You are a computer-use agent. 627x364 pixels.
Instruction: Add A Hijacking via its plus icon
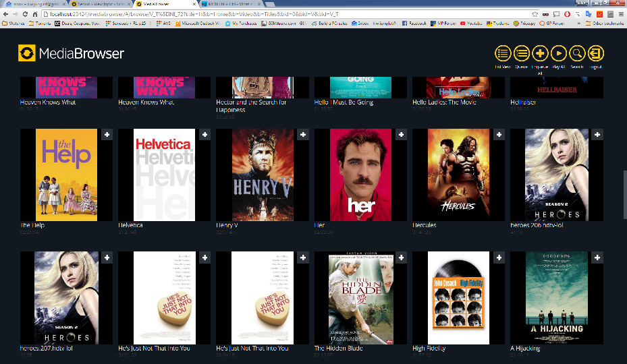(x=597, y=257)
